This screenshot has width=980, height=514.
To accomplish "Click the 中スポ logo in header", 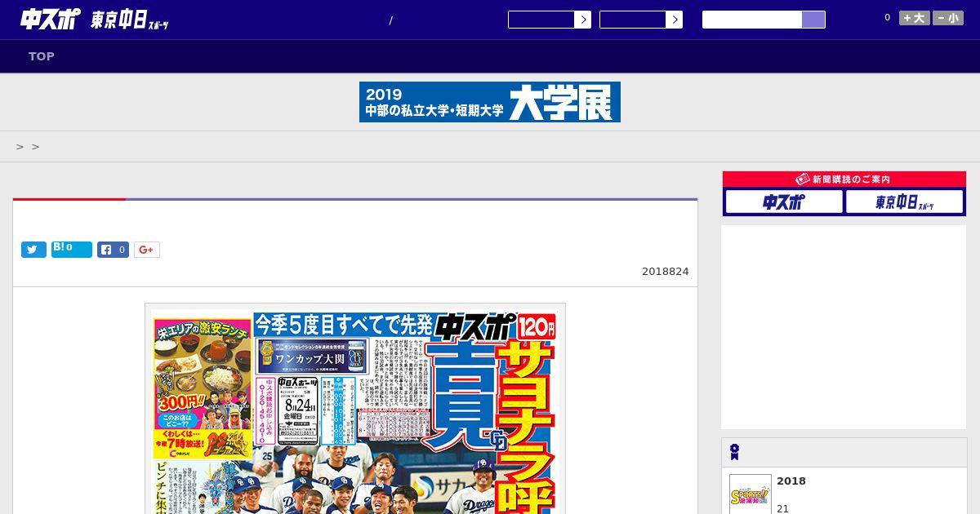I will pos(50,19).
